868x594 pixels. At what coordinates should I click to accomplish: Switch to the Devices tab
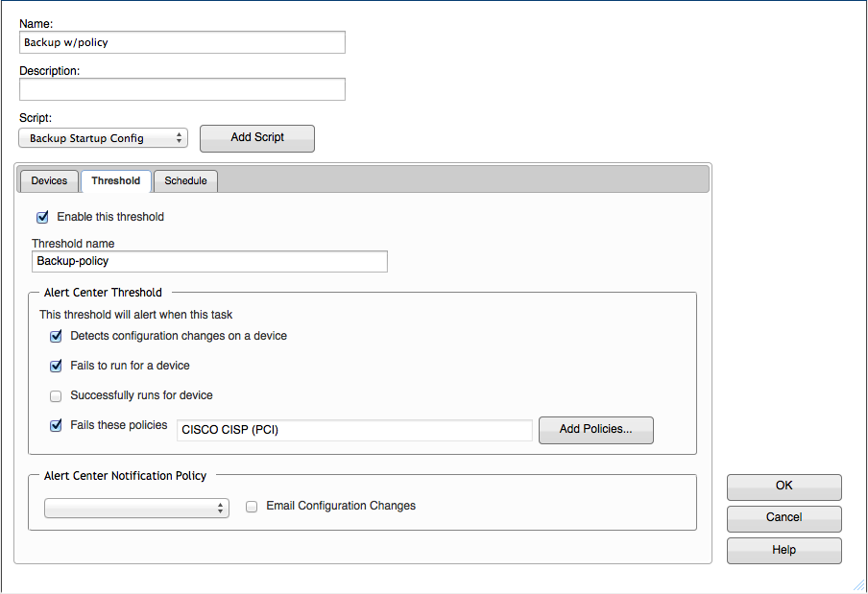tap(49, 180)
